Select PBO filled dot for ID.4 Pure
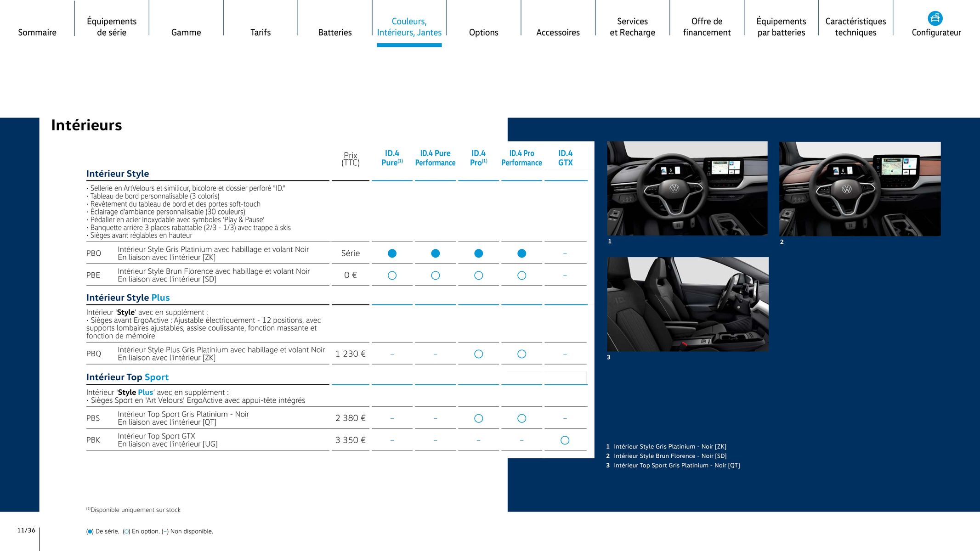The image size is (980, 551). pos(392,253)
